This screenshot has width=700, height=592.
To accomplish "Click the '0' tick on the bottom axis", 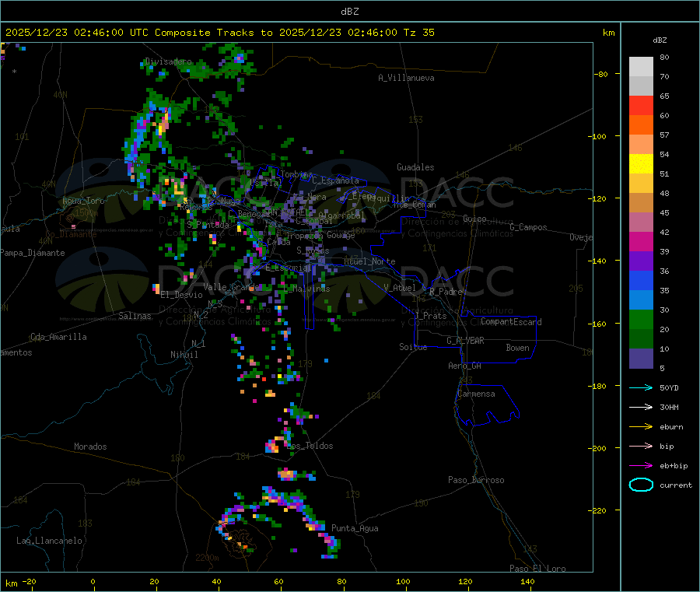I will pos(93,581).
